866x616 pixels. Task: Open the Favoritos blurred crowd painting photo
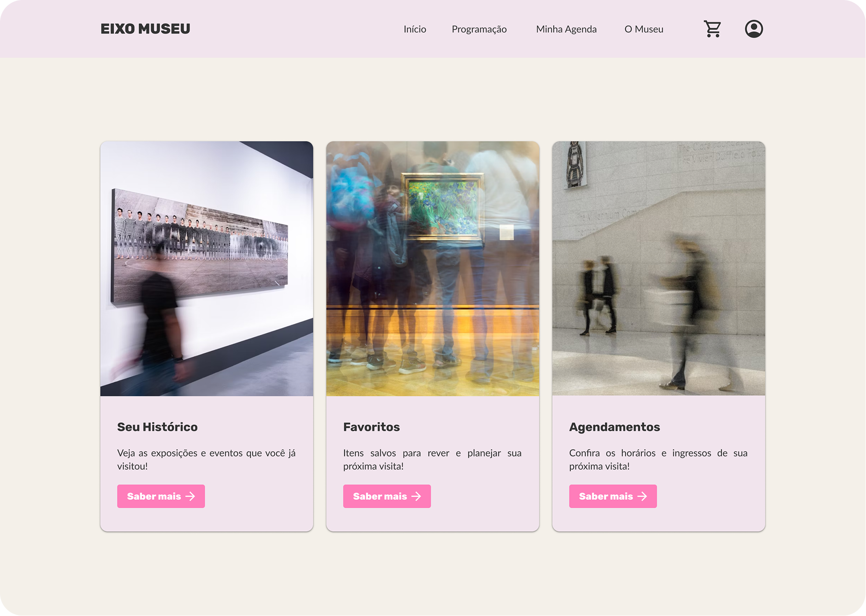pyautogui.click(x=432, y=268)
